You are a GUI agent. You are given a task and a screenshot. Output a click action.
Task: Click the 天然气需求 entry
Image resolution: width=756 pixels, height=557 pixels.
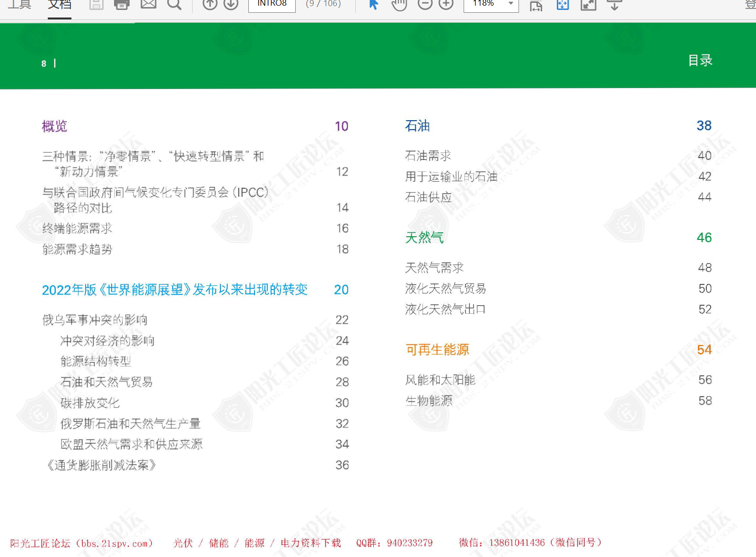[434, 268]
